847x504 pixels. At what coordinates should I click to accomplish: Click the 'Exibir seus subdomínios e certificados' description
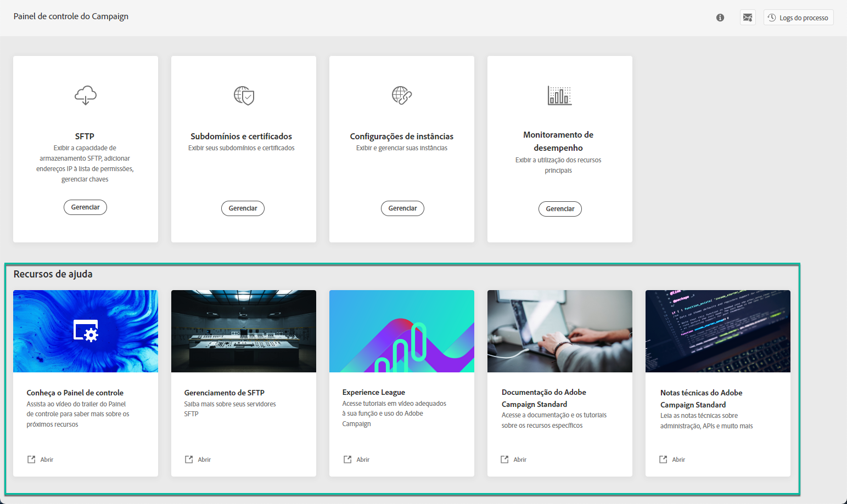(242, 148)
